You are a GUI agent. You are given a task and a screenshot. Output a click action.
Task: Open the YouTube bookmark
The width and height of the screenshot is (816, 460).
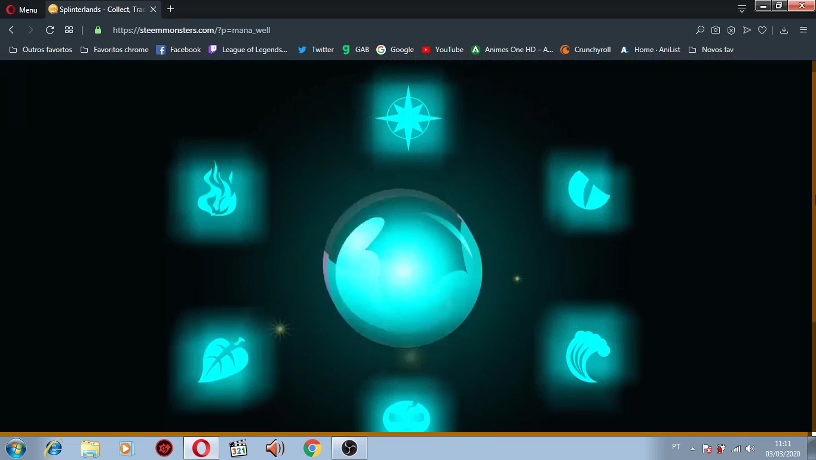pyautogui.click(x=442, y=49)
